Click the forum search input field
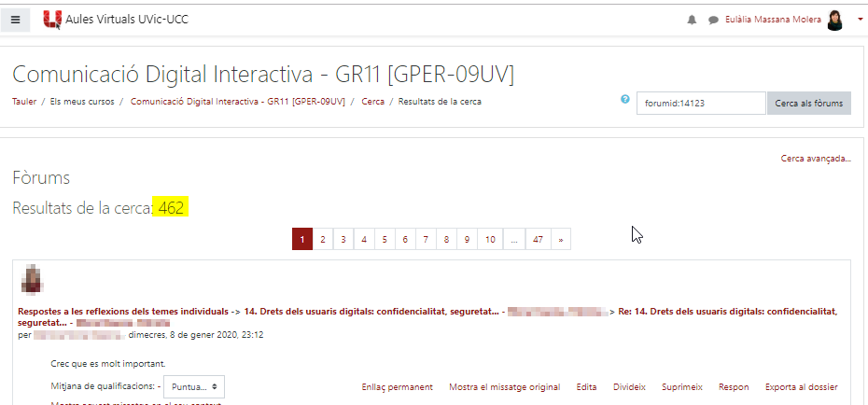The width and height of the screenshot is (868, 405). pyautogui.click(x=701, y=103)
